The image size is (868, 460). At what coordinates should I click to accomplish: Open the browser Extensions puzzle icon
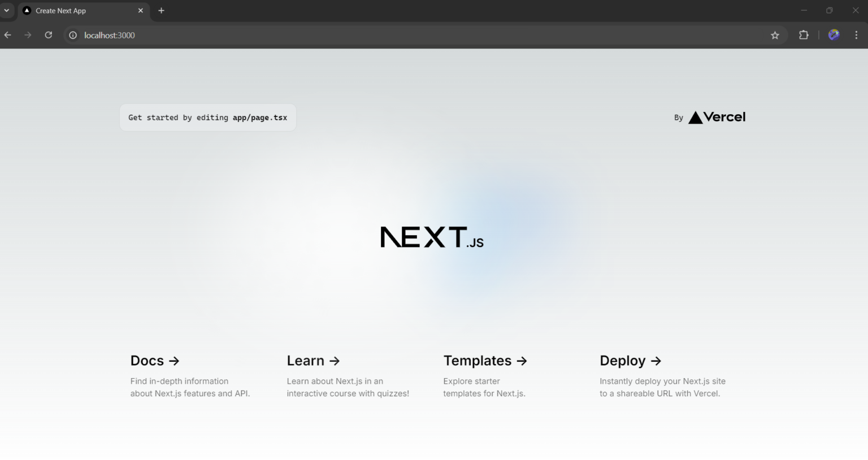click(803, 34)
